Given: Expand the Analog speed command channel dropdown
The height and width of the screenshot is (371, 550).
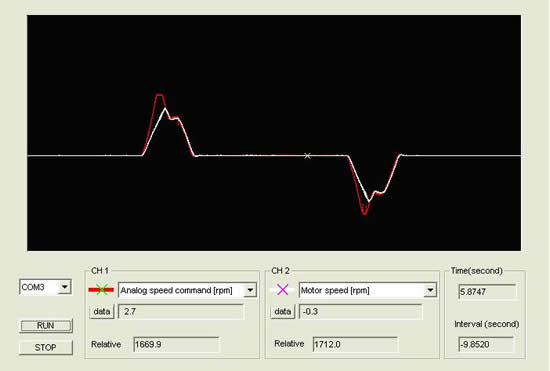Looking at the screenshot, I should pyautogui.click(x=250, y=290).
